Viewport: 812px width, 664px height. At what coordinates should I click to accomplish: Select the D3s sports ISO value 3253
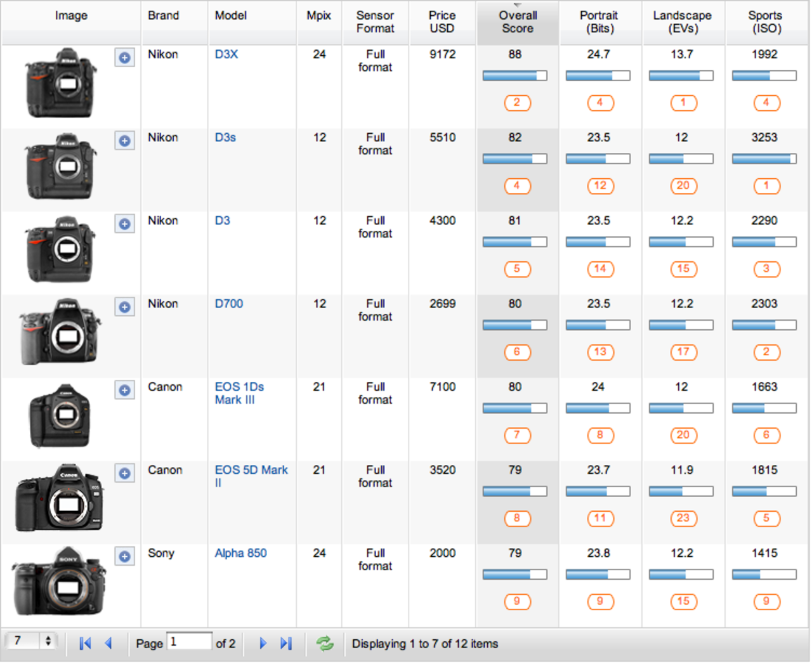[764, 138]
